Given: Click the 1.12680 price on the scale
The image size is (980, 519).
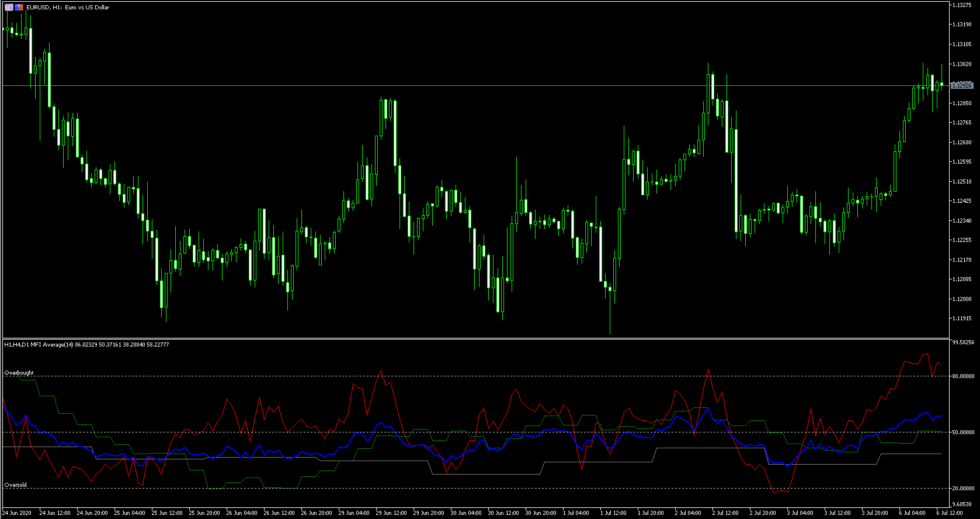Looking at the screenshot, I should [962, 143].
